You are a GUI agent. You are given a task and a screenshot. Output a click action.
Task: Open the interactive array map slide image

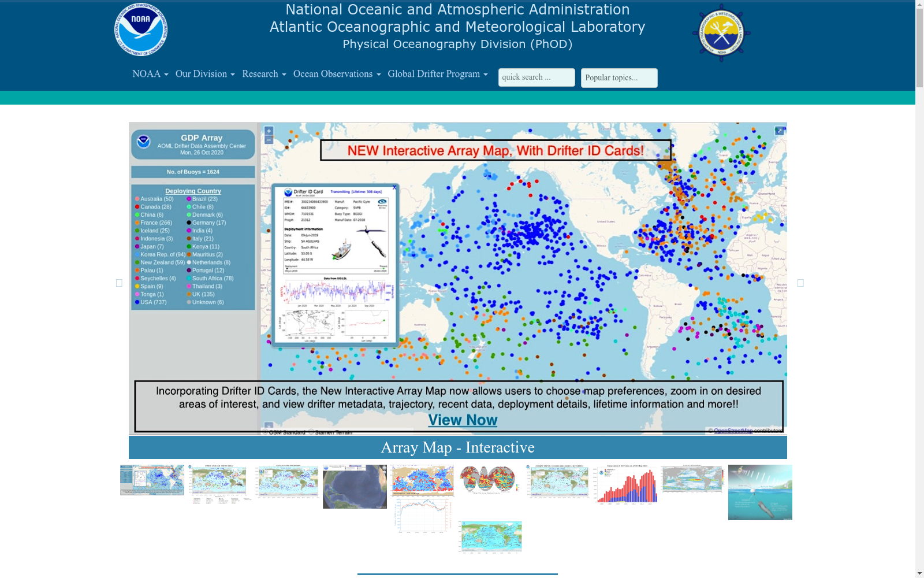458,278
